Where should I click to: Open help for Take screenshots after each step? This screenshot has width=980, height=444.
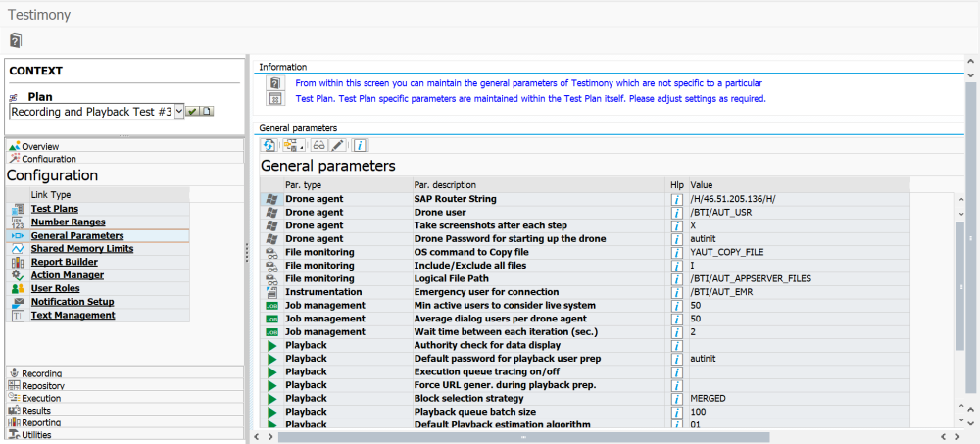[675, 225]
